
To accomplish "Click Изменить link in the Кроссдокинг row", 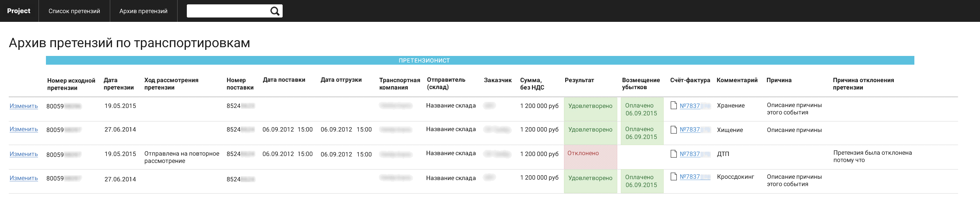I will coord(24,178).
